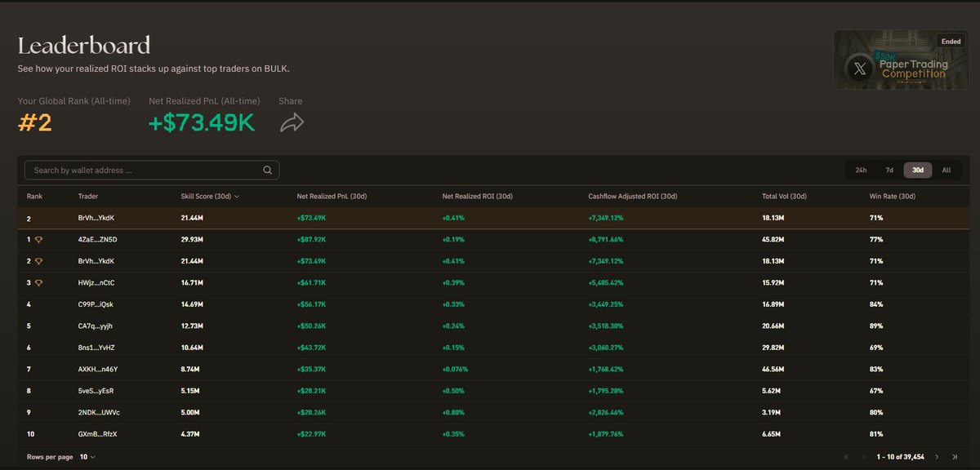980x470 pixels.
Task: Sort by Cashflow Adjusted ROI (30d) header
Action: 632,197
